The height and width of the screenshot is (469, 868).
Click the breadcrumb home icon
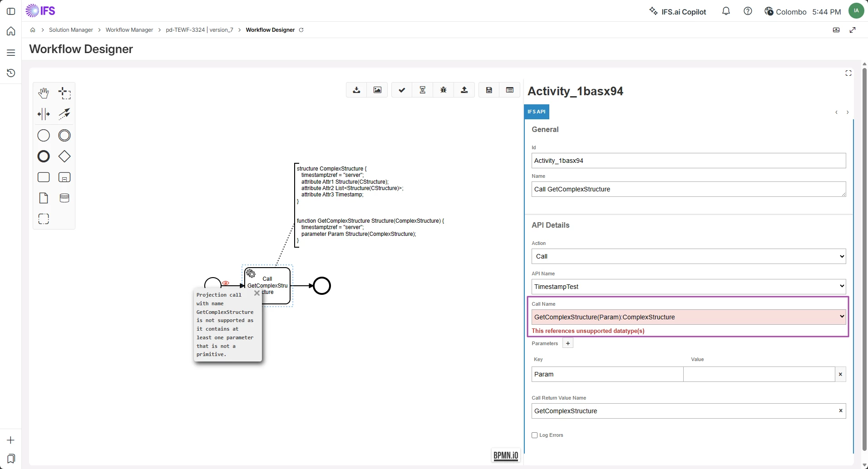33,30
